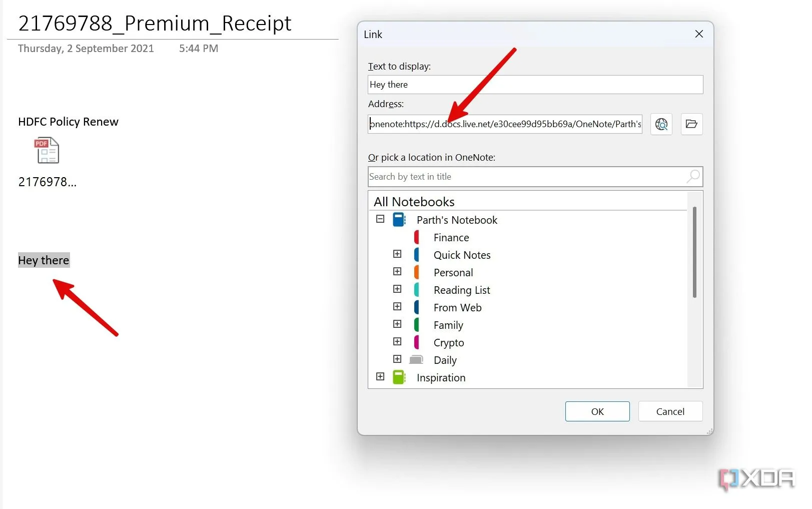Click the green Inspiration notebook icon
The image size is (812, 509).
(399, 377)
